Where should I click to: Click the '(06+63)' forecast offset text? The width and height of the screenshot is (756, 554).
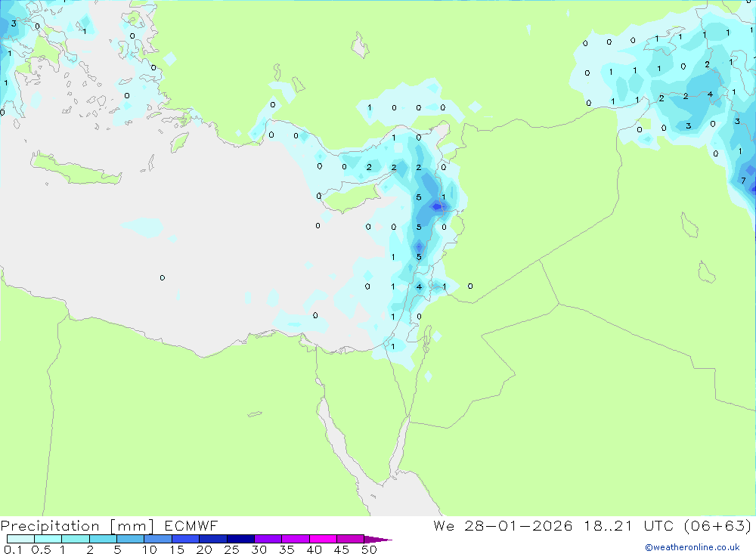coord(717,525)
